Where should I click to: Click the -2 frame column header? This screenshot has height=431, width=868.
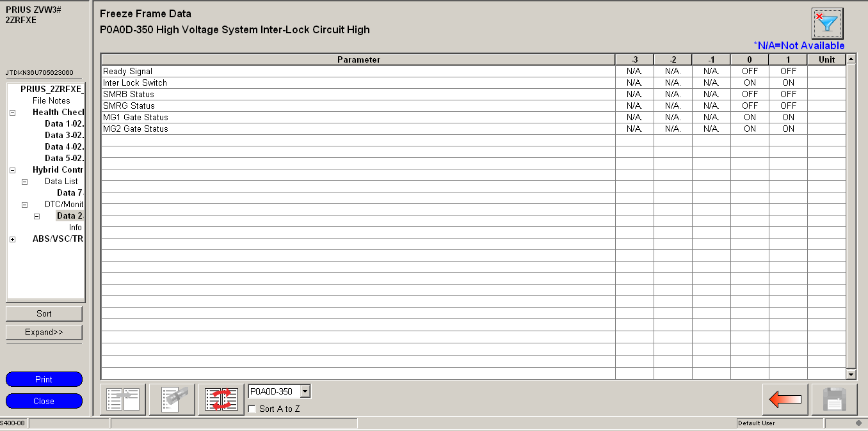point(673,59)
